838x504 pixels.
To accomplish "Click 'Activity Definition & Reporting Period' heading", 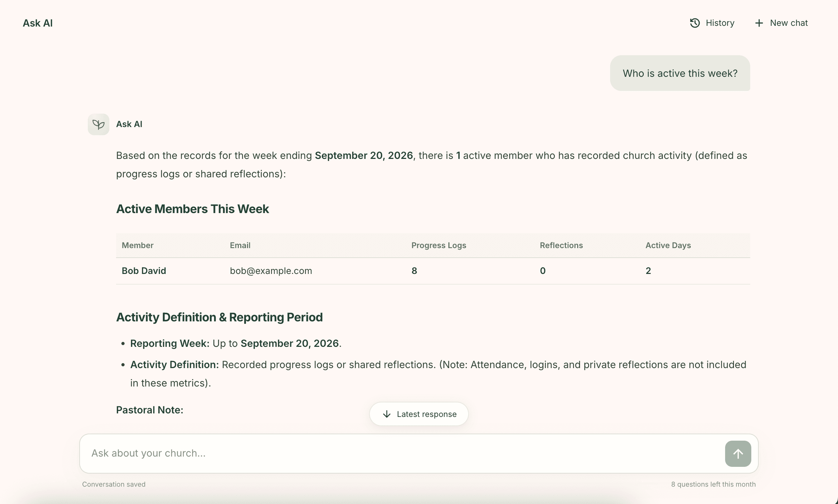I will click(219, 317).
